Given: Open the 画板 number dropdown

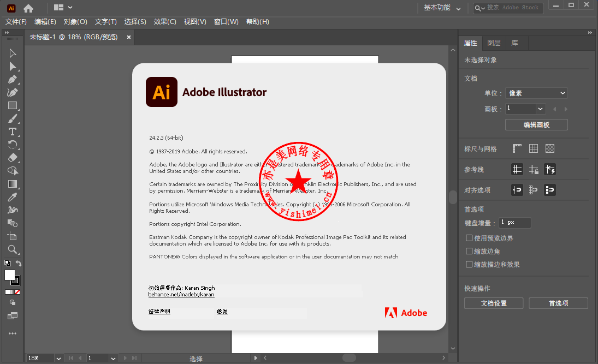Looking at the screenshot, I should 541,109.
